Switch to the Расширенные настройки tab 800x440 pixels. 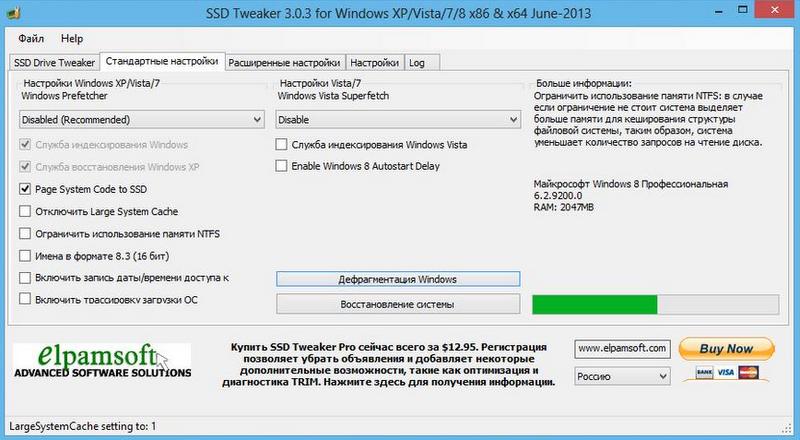[x=284, y=63]
